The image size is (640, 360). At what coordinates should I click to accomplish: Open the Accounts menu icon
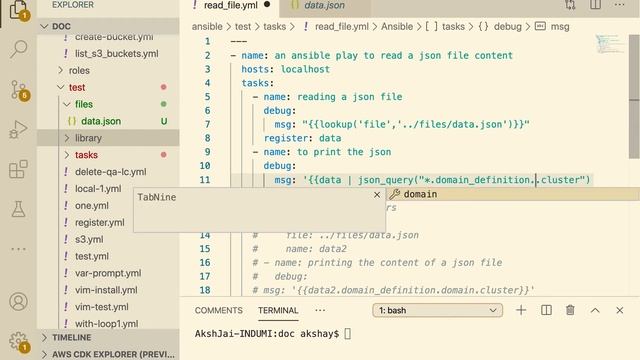point(18,302)
